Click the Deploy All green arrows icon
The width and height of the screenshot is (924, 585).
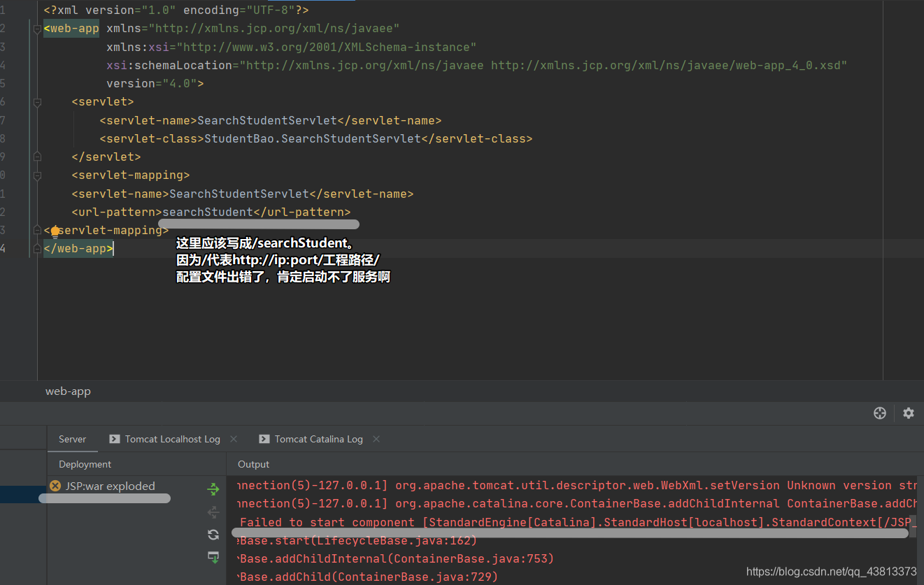coord(213,490)
